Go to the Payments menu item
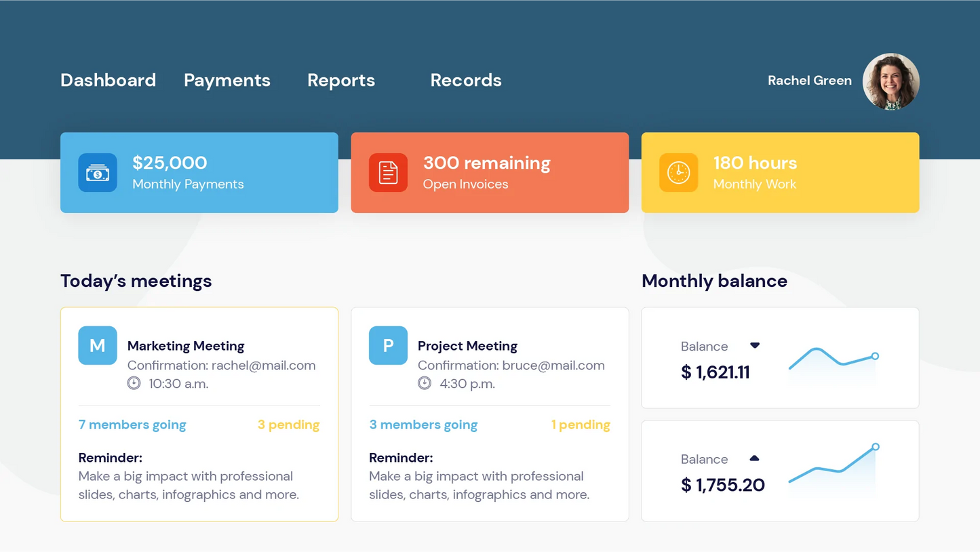This screenshot has width=980, height=552. tap(227, 80)
